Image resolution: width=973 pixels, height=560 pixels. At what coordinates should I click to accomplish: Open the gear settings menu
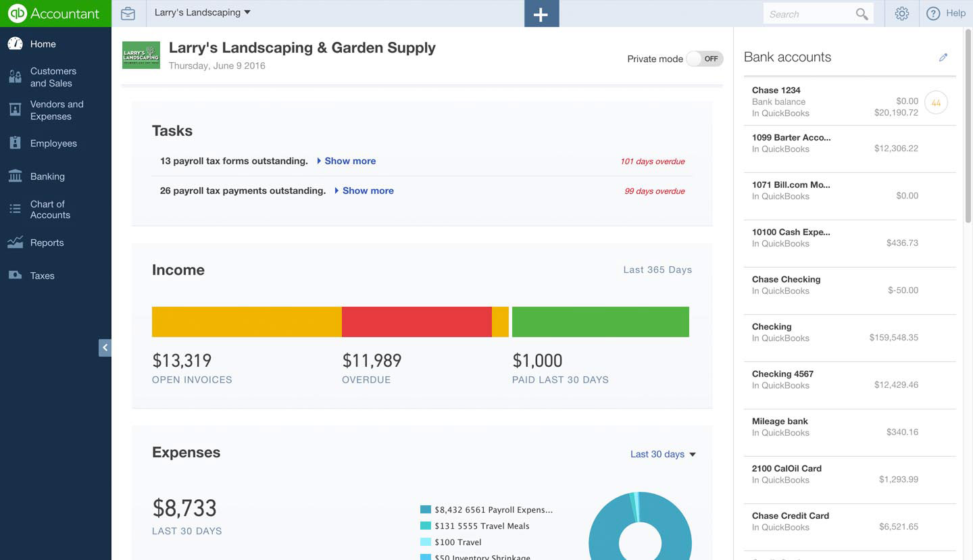click(x=901, y=14)
